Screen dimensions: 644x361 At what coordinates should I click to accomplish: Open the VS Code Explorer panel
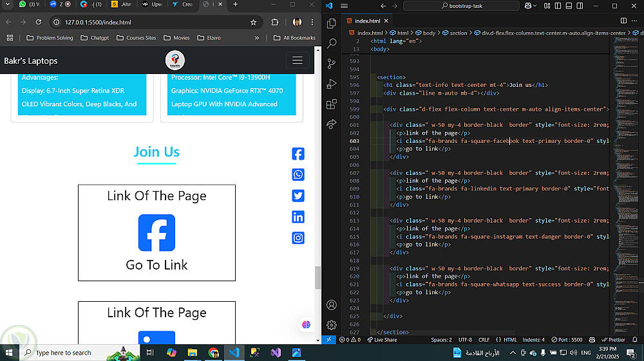click(332, 23)
